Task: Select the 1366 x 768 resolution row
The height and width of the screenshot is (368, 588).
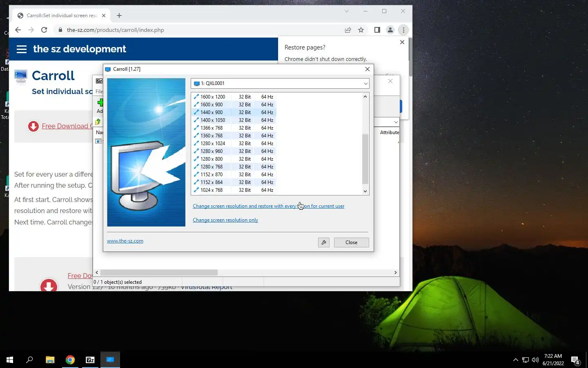Action: (234, 128)
